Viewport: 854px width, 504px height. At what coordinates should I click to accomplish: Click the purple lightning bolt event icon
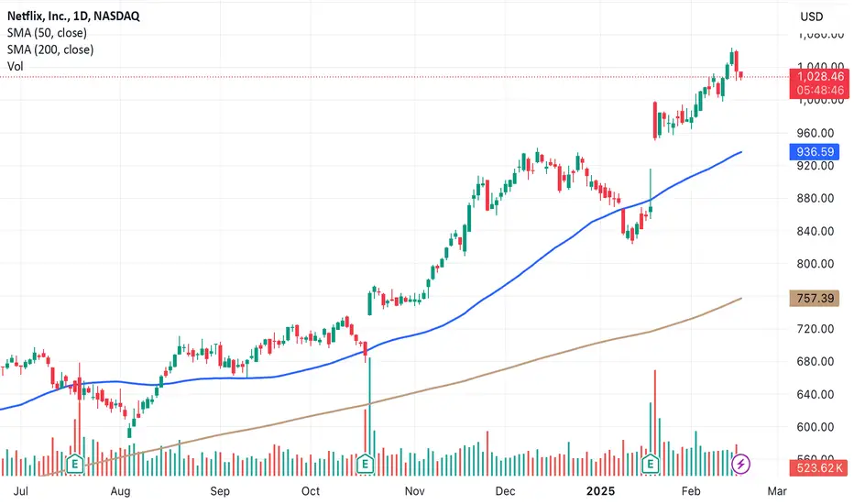coord(740,465)
